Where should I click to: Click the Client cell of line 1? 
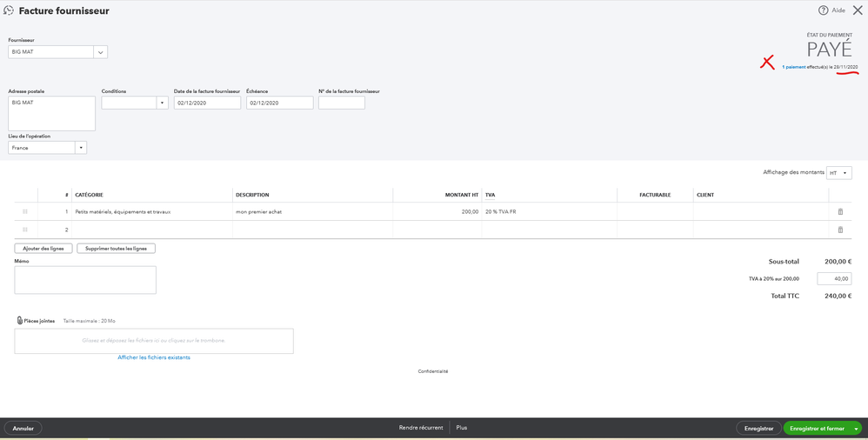761,212
